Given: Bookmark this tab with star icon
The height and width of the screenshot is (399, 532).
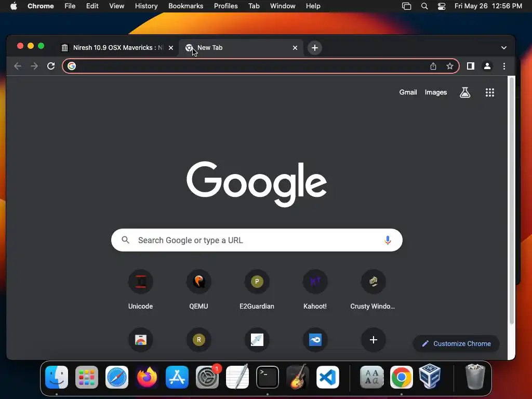Looking at the screenshot, I should click(450, 66).
